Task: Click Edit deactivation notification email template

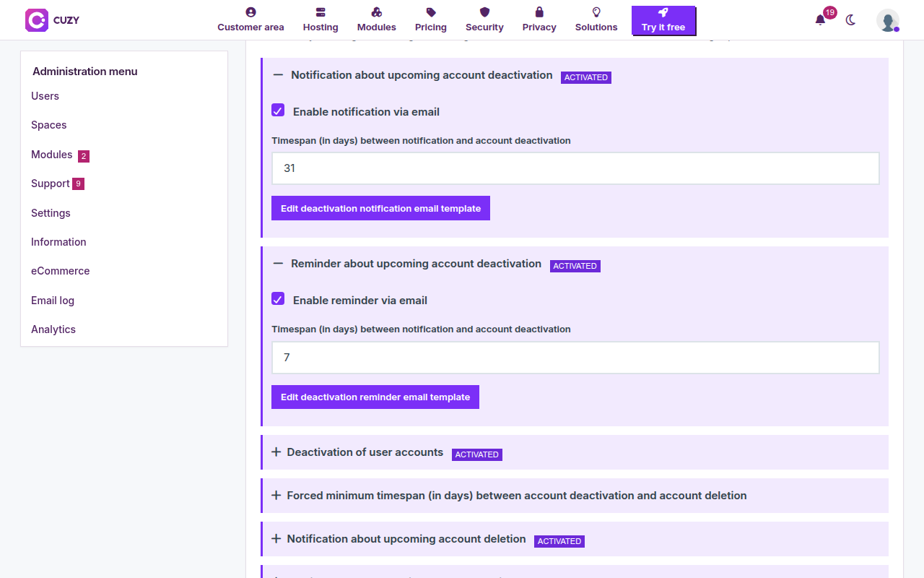Action: click(380, 208)
